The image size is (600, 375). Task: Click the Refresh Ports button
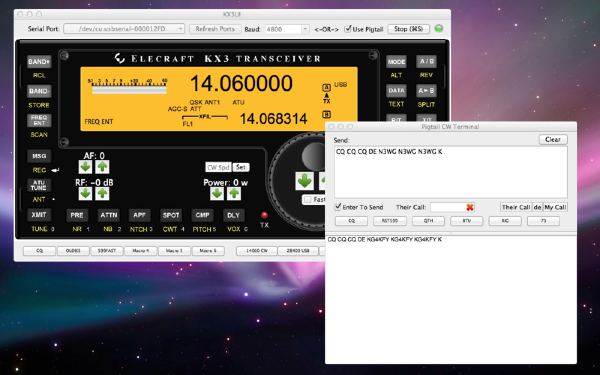(x=215, y=29)
